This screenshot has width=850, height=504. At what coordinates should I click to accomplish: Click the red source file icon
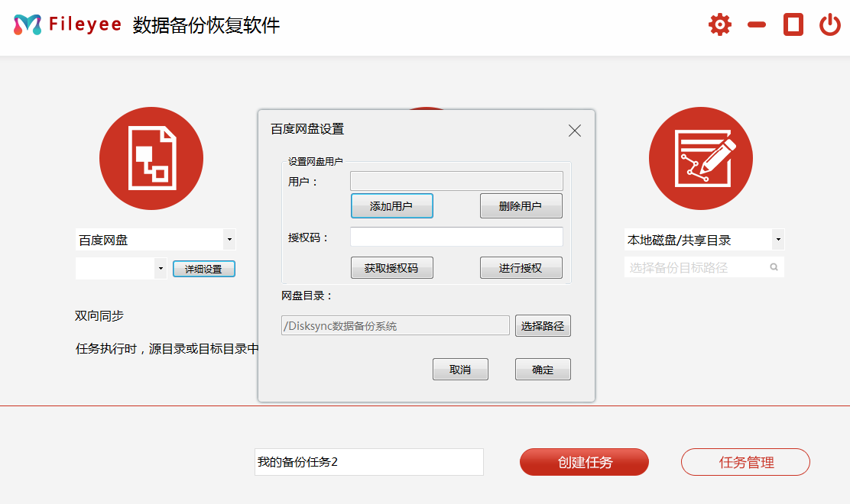(x=151, y=158)
